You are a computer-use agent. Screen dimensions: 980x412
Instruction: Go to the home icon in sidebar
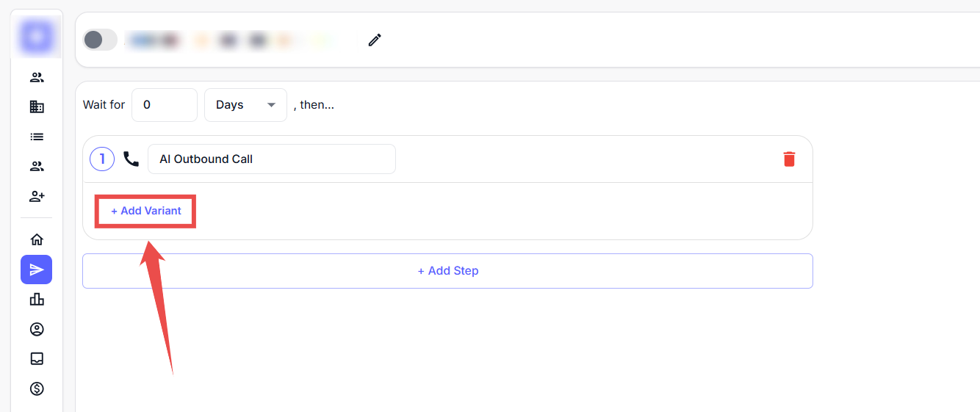coord(37,239)
